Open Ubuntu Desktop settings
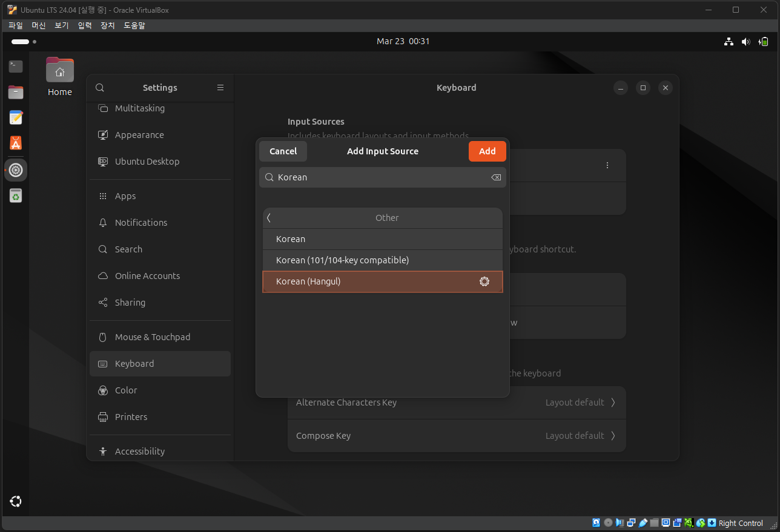 tap(160, 162)
